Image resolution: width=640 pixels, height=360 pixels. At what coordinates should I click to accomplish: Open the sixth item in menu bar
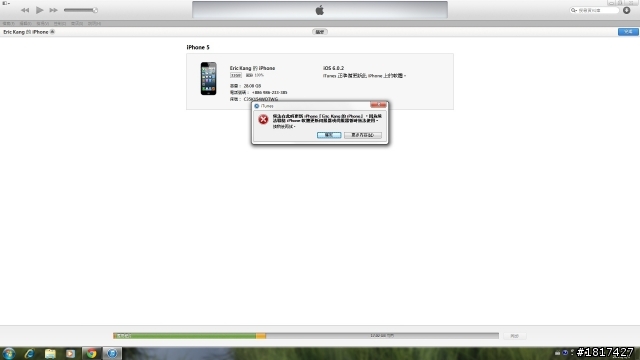click(94, 24)
